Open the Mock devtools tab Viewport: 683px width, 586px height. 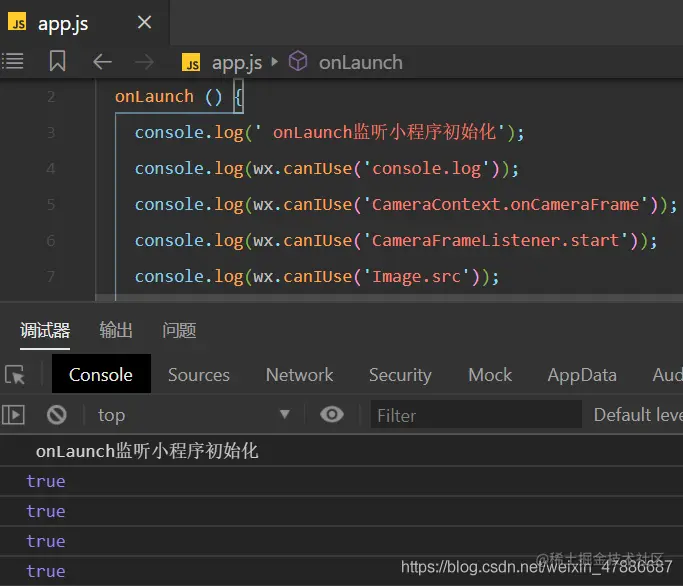point(490,375)
